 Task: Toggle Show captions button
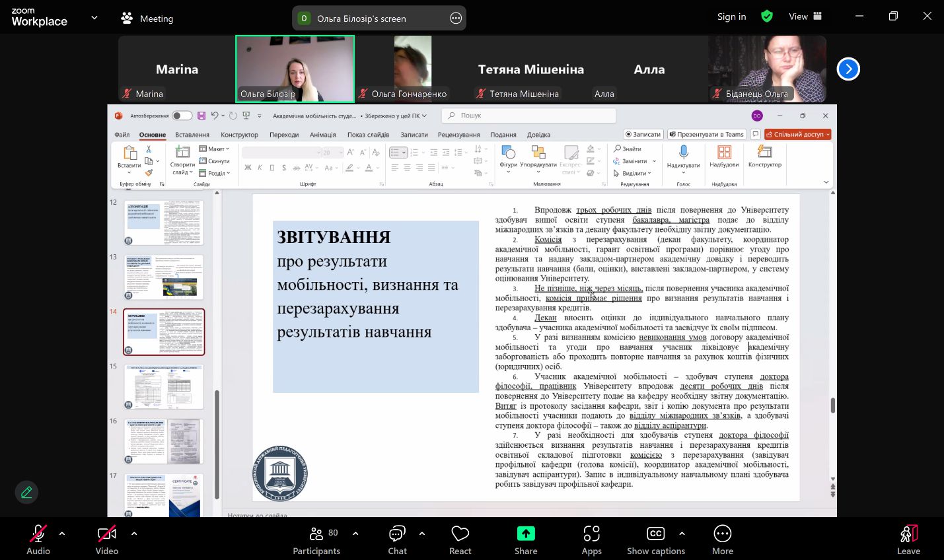click(x=655, y=540)
